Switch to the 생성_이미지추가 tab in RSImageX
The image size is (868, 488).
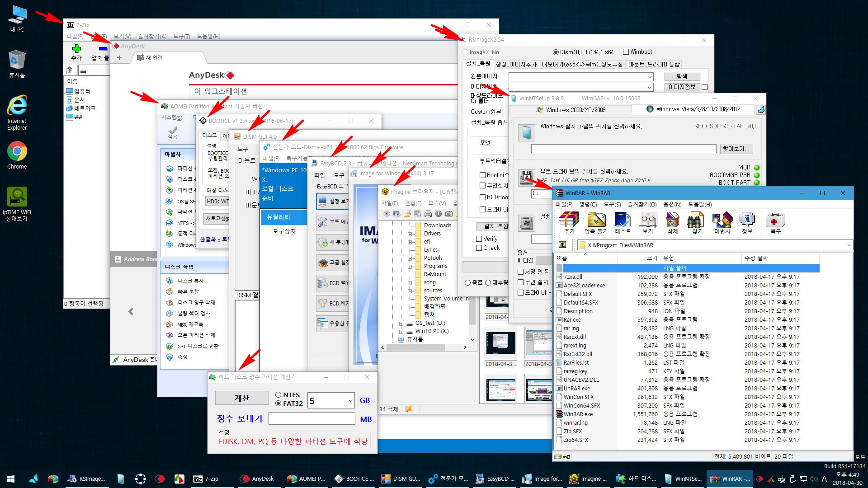(x=516, y=64)
